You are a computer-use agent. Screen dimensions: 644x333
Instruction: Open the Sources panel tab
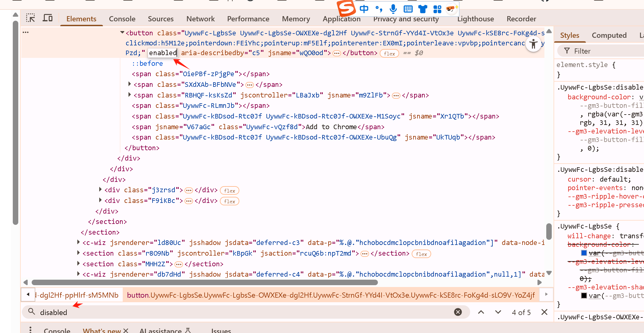point(161,19)
